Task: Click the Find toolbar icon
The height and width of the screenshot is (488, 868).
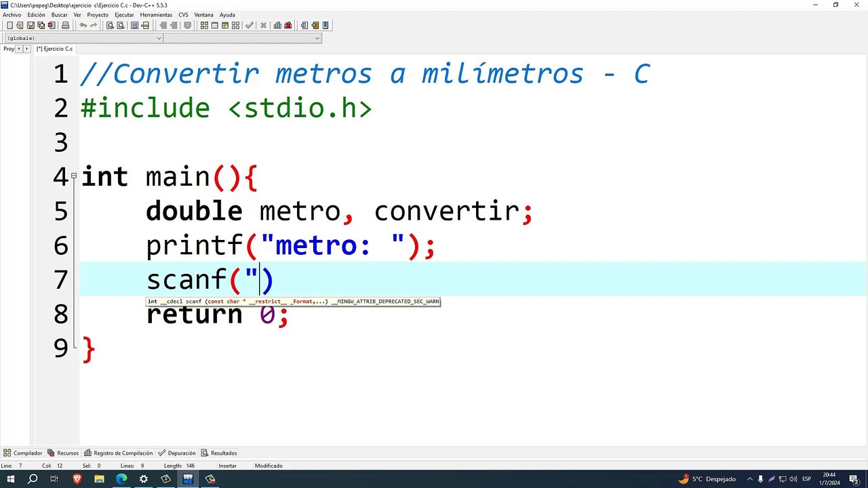Action: 110,26
